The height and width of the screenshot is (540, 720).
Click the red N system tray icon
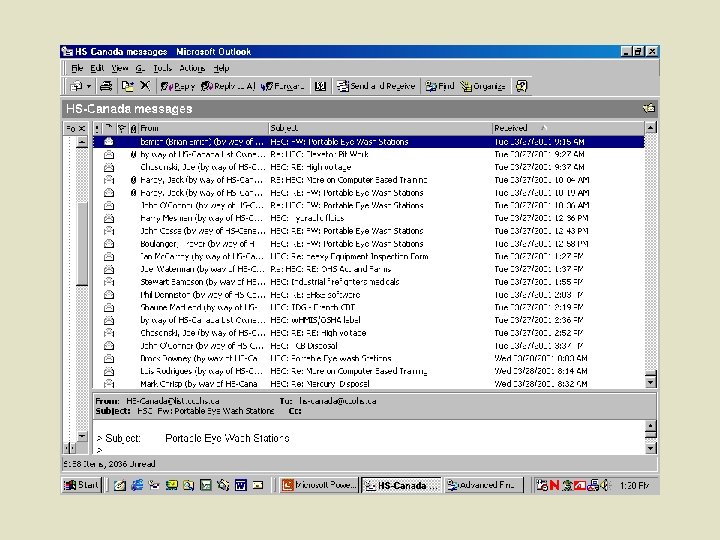tap(554, 485)
